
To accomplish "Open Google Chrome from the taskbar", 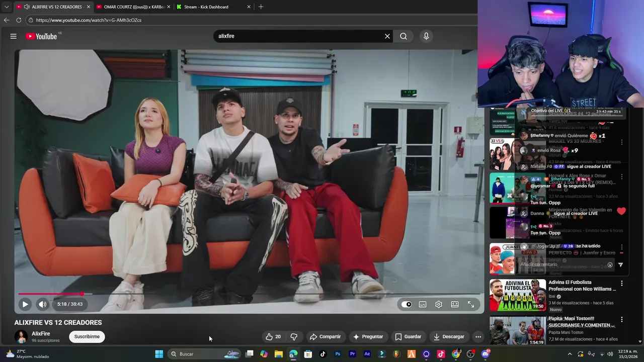I will 456,354.
